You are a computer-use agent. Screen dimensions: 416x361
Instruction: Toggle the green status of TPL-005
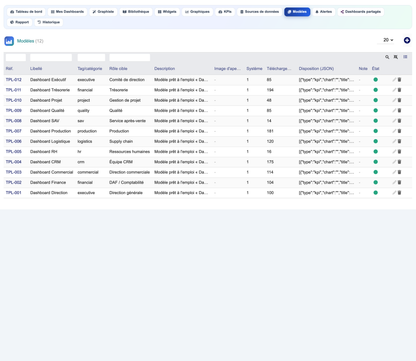click(376, 152)
